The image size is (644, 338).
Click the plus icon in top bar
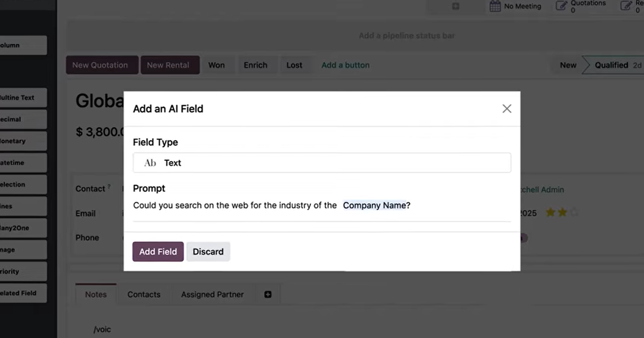coord(455,6)
